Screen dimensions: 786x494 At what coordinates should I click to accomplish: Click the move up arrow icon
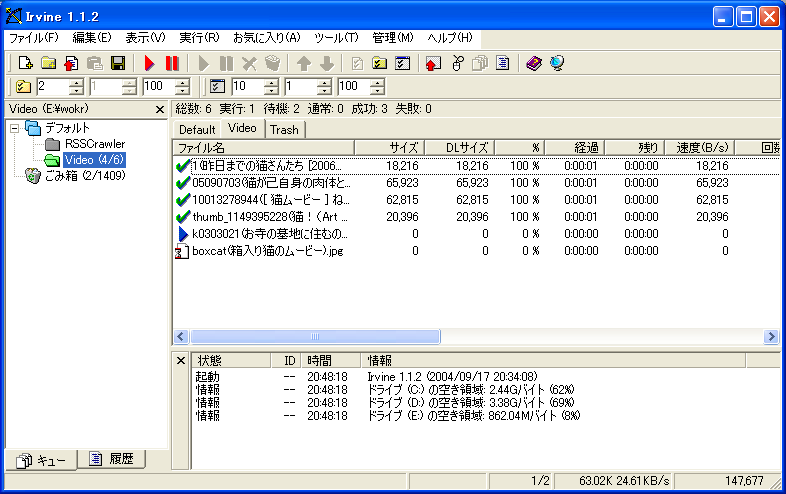[304, 63]
